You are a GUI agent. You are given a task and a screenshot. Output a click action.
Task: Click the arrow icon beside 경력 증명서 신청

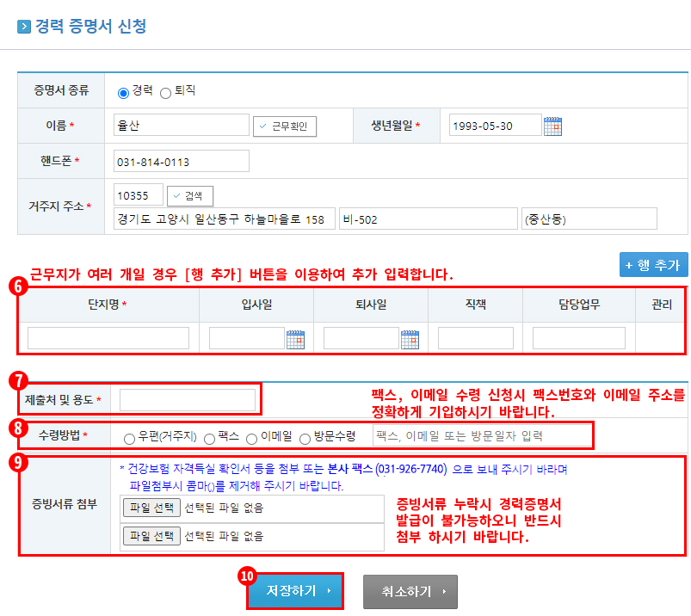24,27
